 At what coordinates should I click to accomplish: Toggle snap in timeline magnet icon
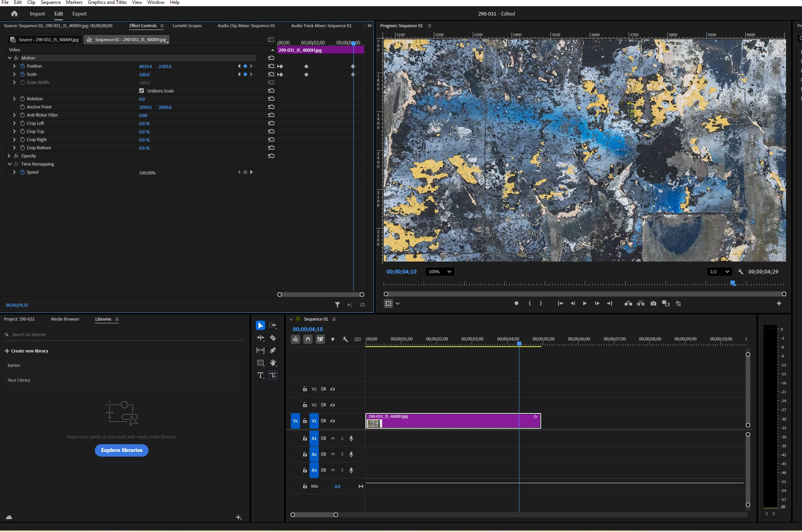(308, 339)
